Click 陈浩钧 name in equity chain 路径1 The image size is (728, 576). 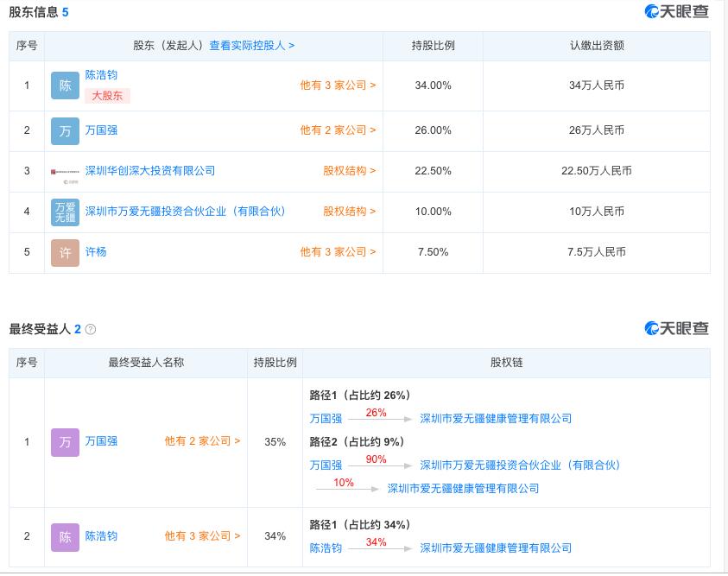click(x=326, y=548)
